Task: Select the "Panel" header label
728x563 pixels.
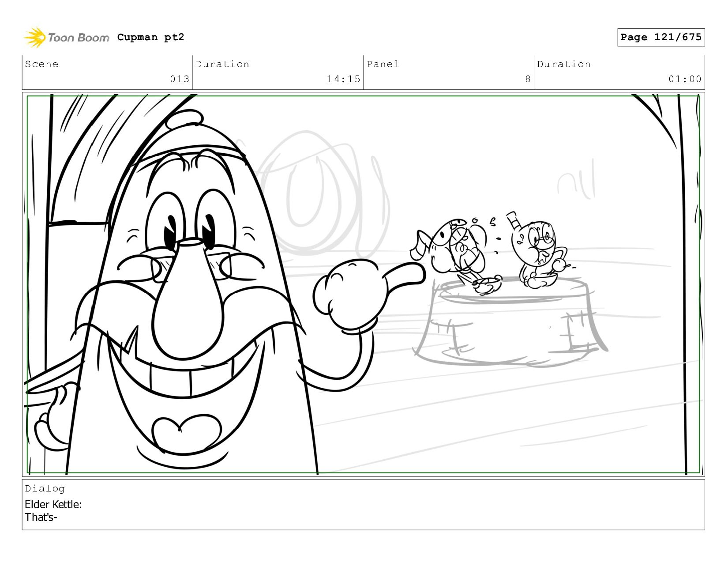Action: click(x=383, y=64)
